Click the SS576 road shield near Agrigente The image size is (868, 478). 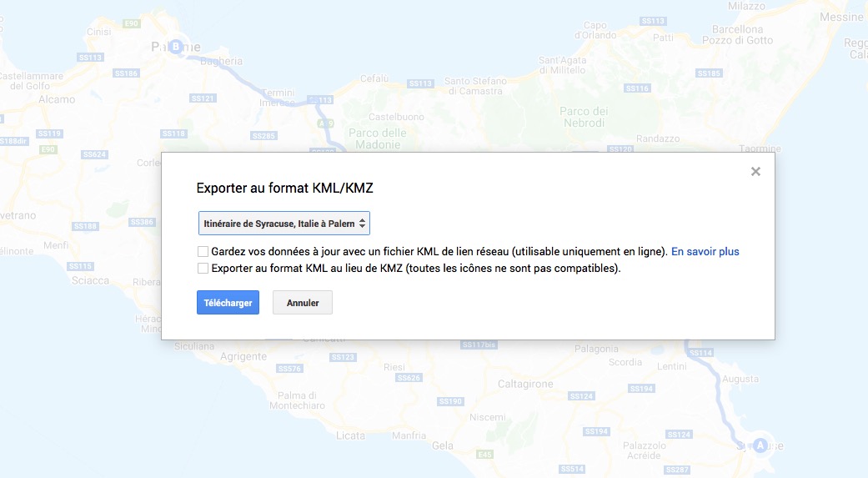tap(289, 368)
